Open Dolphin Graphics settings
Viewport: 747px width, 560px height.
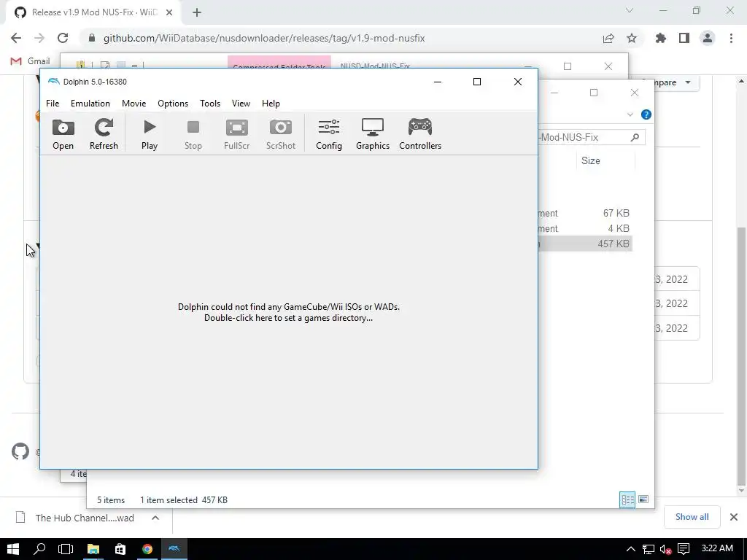[373, 134]
